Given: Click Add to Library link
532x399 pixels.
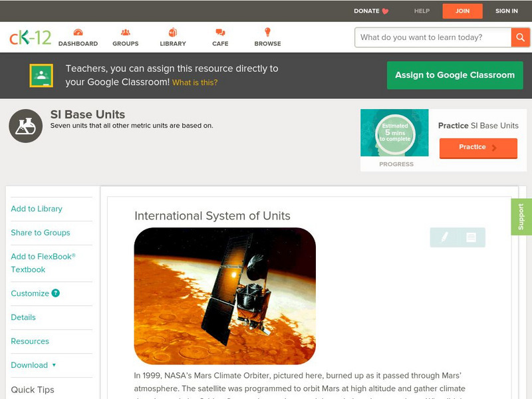Looking at the screenshot, I should tap(37, 209).
